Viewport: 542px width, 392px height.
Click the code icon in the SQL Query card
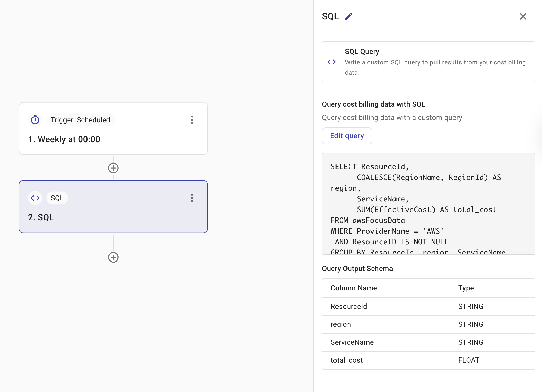pos(332,62)
